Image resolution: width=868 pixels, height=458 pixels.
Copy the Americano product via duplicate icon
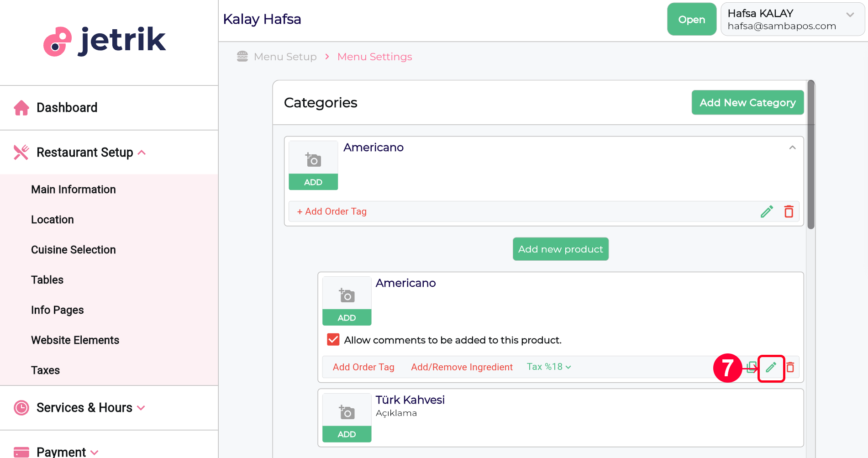[x=752, y=367]
